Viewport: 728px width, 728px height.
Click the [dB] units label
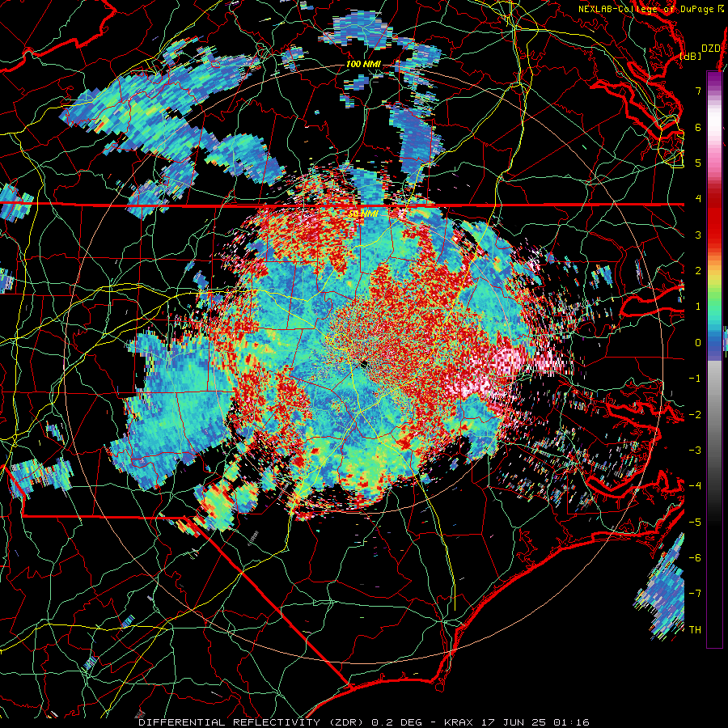coord(691,56)
